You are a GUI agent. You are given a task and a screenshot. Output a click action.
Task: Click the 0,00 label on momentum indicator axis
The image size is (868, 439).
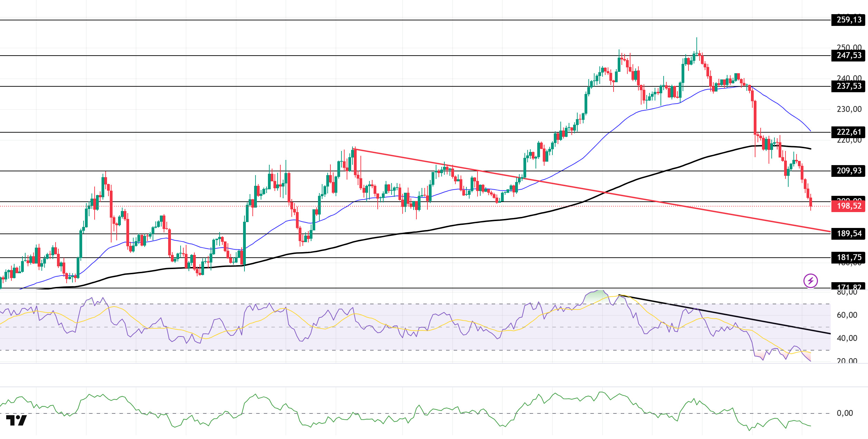[845, 413]
